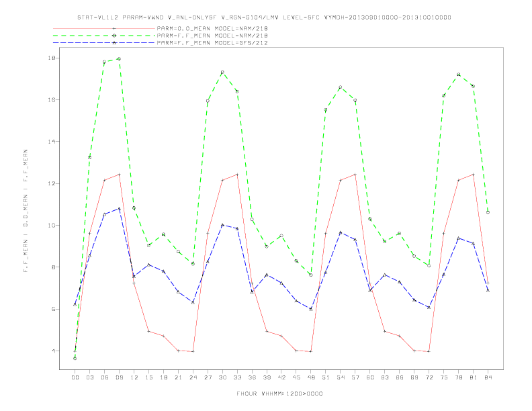Click x-axis tick label 15
This screenshot has width=532, height=411.
[x=148, y=377]
